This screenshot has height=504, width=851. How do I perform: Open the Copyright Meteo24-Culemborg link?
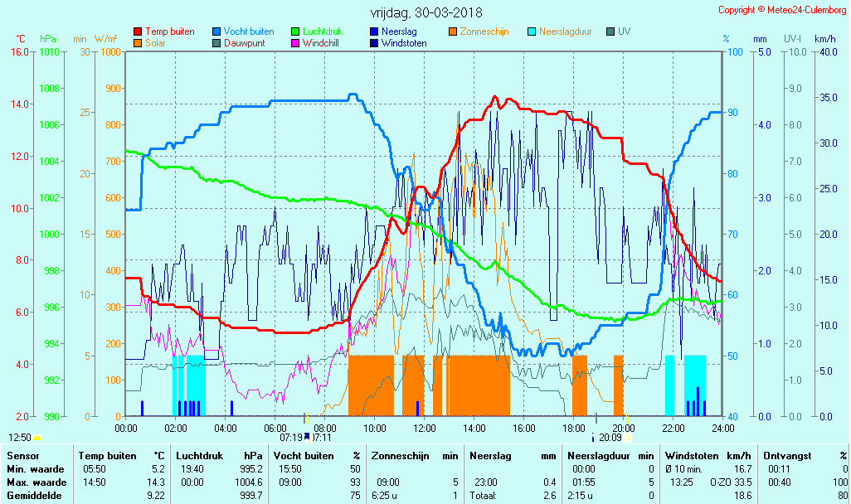[x=781, y=10]
